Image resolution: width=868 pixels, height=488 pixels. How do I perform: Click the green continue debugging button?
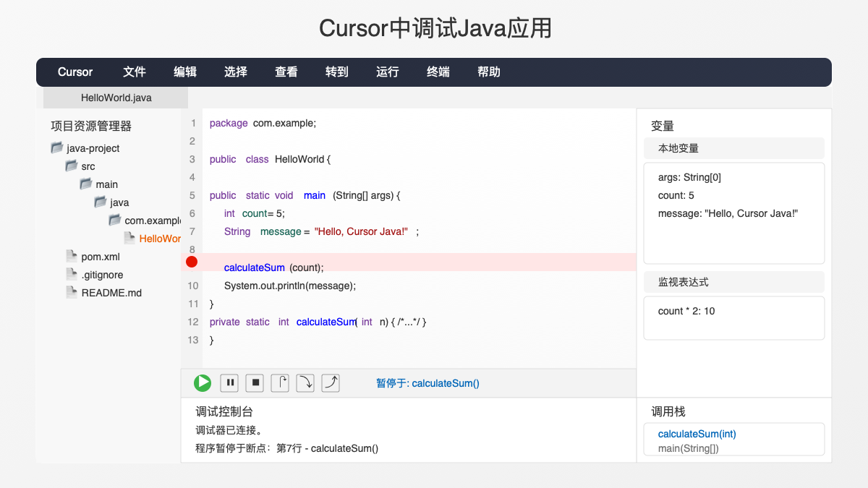point(203,383)
